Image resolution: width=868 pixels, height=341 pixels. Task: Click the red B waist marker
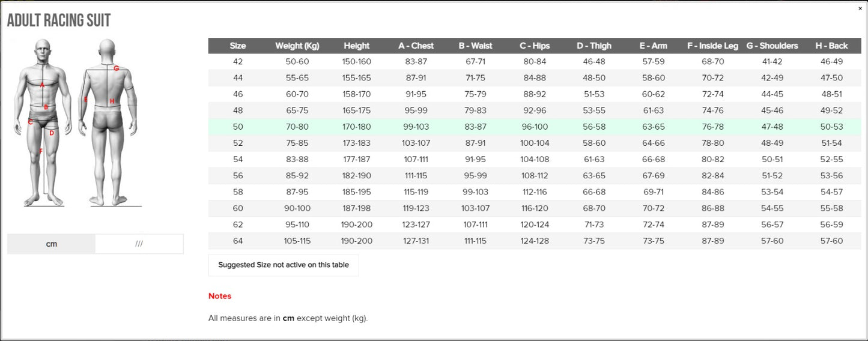click(46, 107)
